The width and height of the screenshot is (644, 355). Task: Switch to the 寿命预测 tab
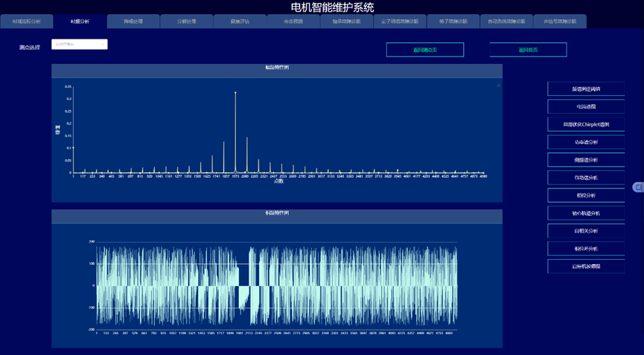[x=293, y=22]
